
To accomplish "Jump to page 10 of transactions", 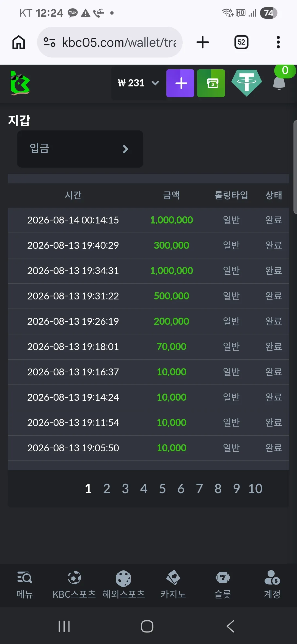I will [x=255, y=489].
